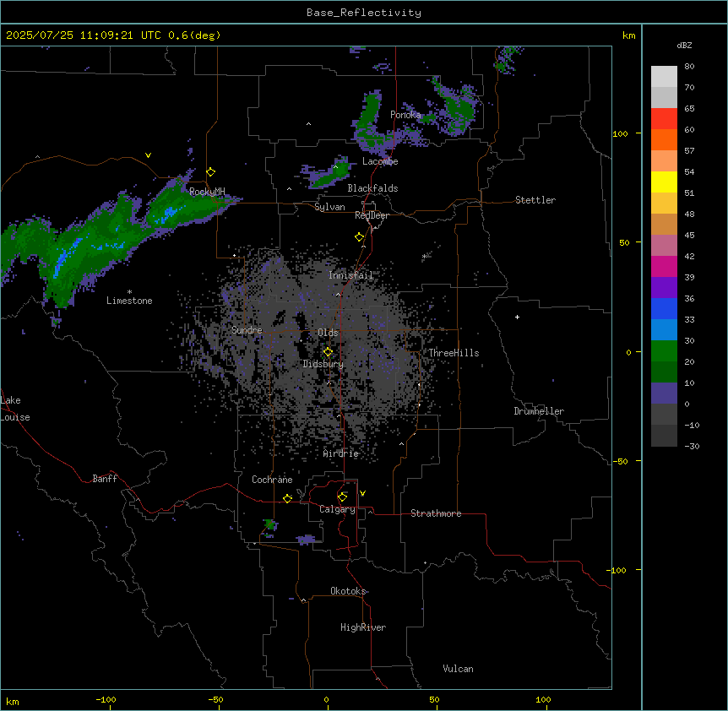The image size is (728, 711).
Task: Click the Banff label
Action: tap(105, 479)
